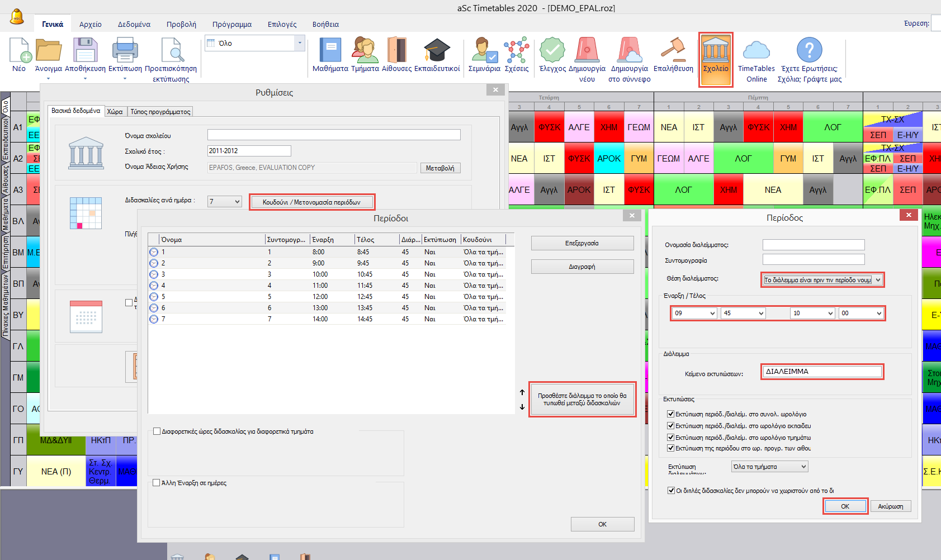Enable Διαφορετικές ώρες διδασκαλίας checkbox
This screenshot has width=941, height=560.
[x=157, y=431]
